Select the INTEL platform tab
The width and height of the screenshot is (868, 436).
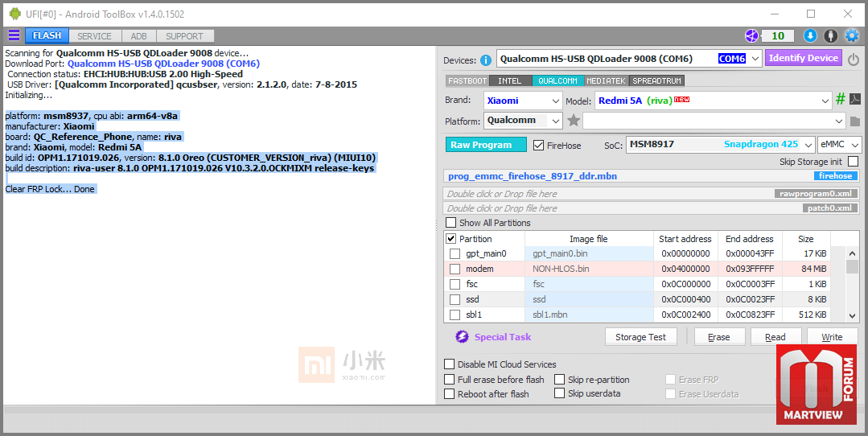pos(510,80)
